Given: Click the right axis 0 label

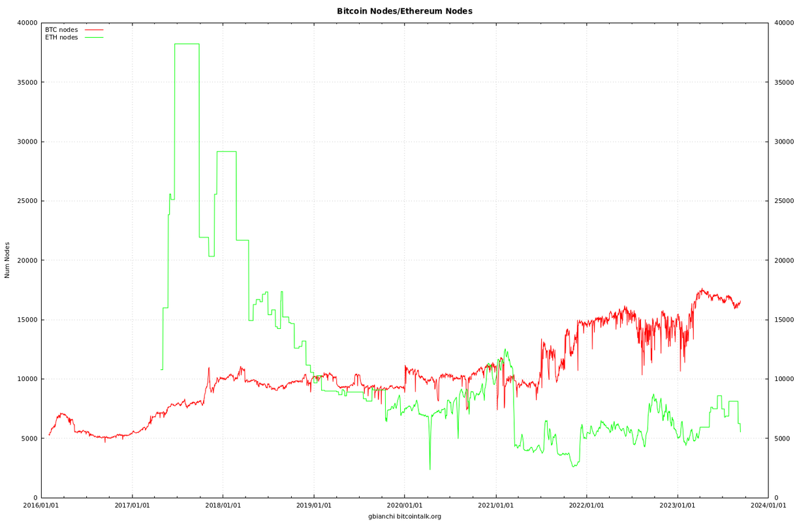Looking at the screenshot, I should tap(776, 498).
